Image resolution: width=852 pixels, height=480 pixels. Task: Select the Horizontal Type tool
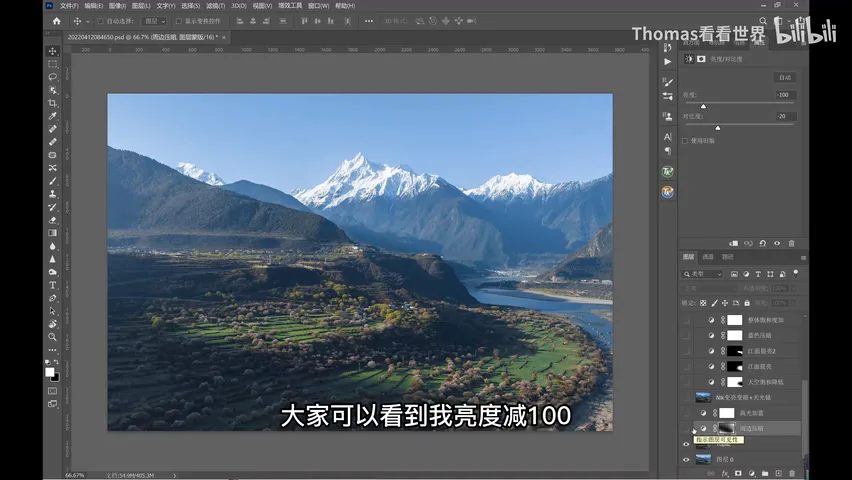(x=53, y=285)
